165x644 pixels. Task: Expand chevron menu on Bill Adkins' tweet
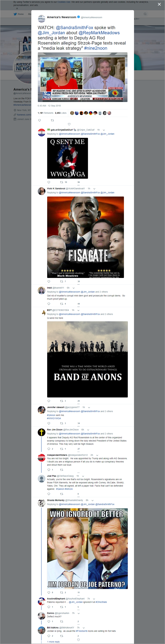pos(84,628)
